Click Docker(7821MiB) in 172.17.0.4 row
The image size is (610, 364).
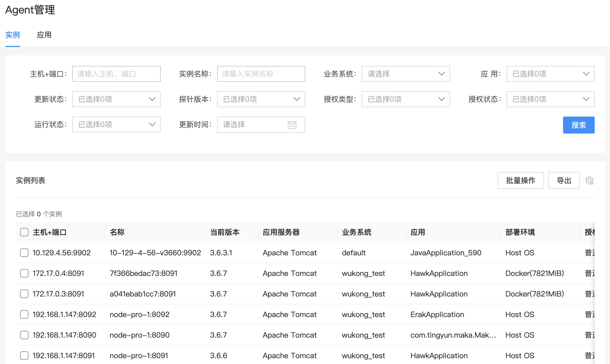coord(535,273)
